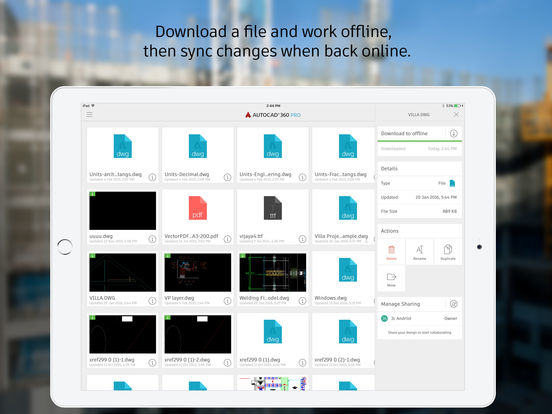Screen dimensions: 552x414
Task: Click the AutoCAD 360 PRO logo
Action: coord(273,115)
